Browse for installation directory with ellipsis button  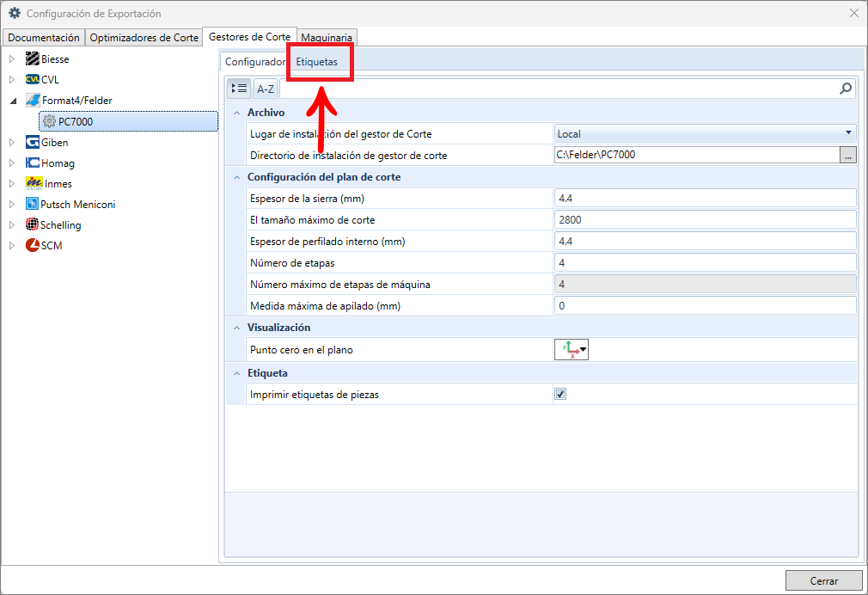tap(848, 155)
